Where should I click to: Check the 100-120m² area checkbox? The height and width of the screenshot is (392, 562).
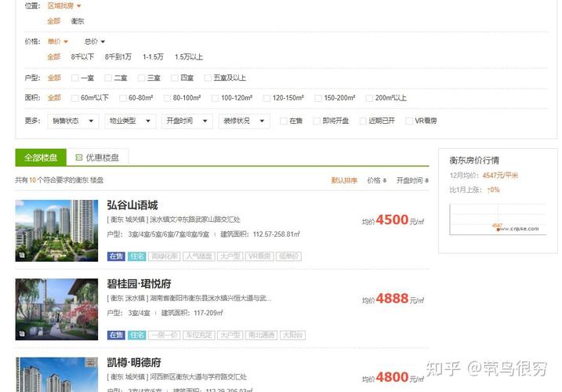(x=215, y=98)
